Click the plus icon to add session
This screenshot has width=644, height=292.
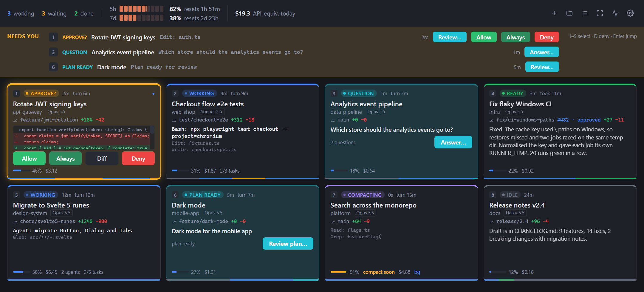point(554,13)
